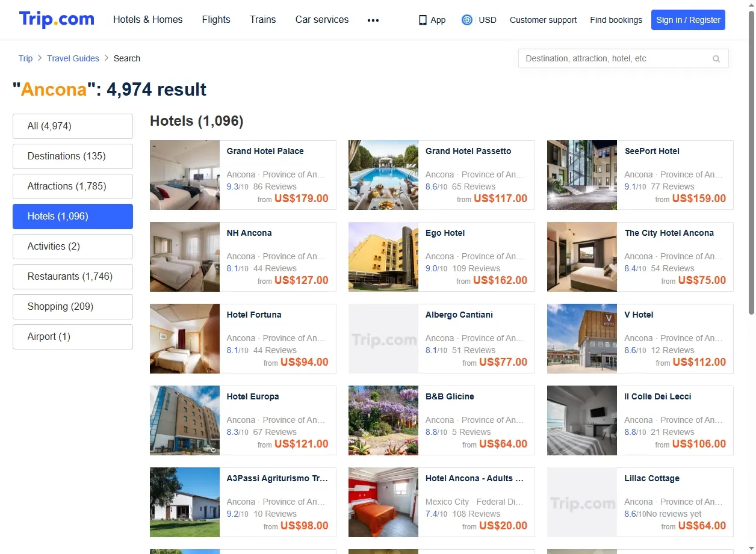Open the Trains menu
The width and height of the screenshot is (756, 554).
263,20
